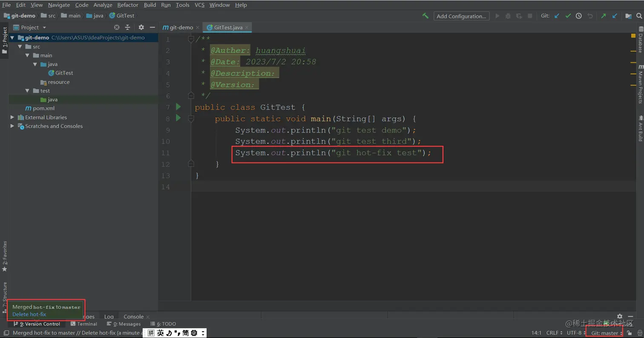Open the Maven Projects tool window
The height and width of the screenshot is (338, 644).
(x=640, y=84)
